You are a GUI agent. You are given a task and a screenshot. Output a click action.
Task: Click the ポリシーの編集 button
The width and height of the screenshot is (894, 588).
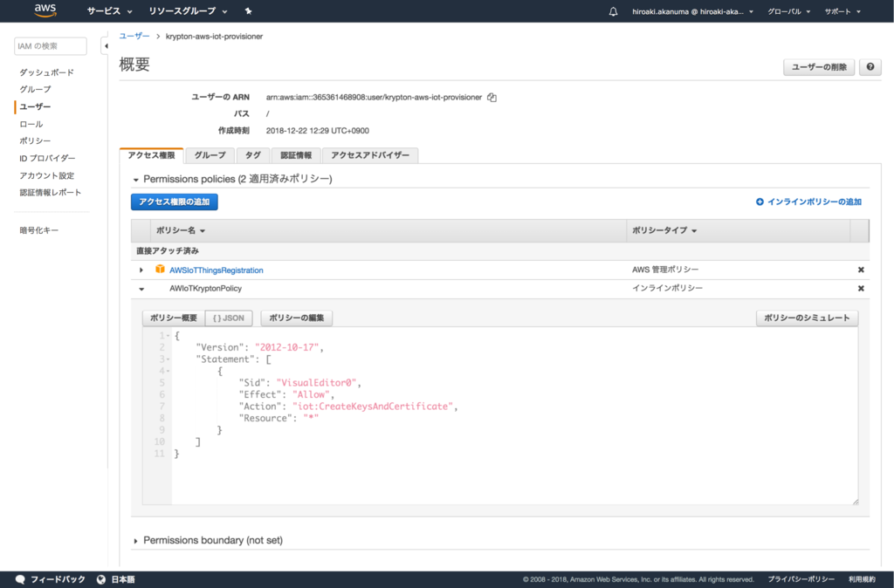coord(297,318)
